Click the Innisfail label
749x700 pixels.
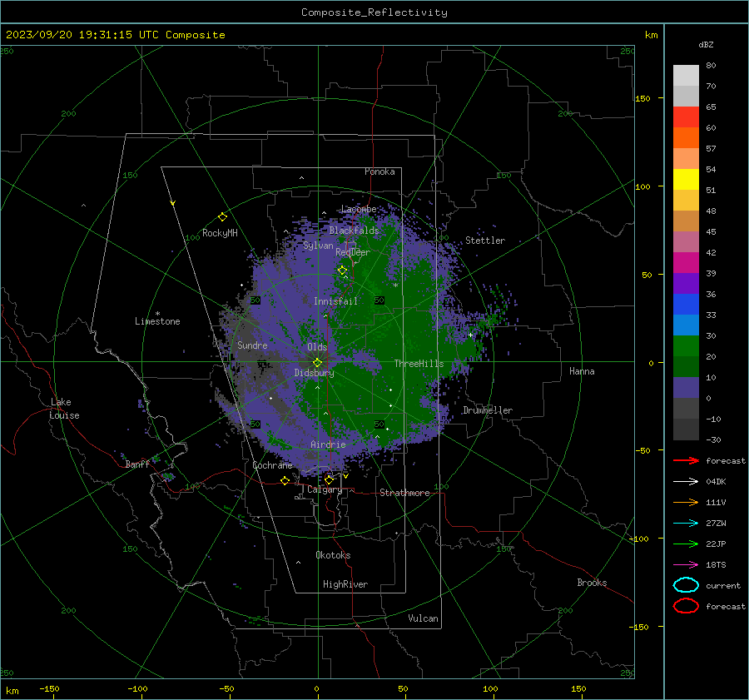pos(335,301)
